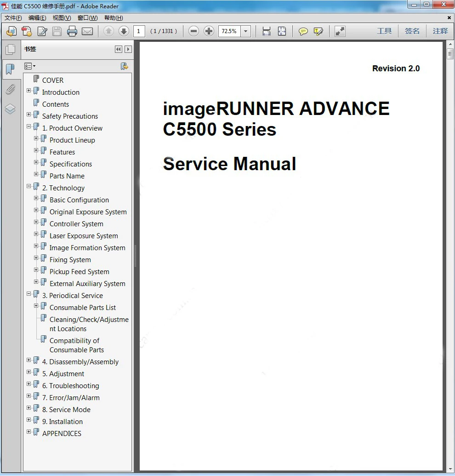Click the page number input field

coord(139,31)
